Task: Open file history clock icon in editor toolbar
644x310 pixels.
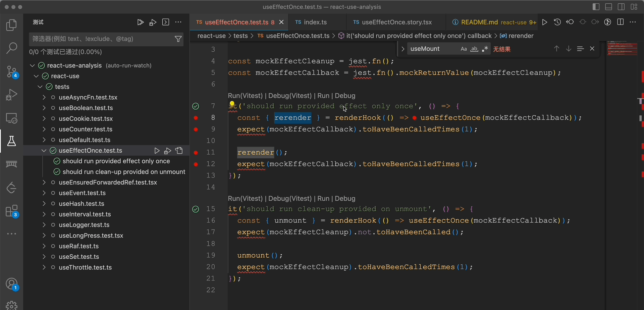Action: click(x=557, y=22)
